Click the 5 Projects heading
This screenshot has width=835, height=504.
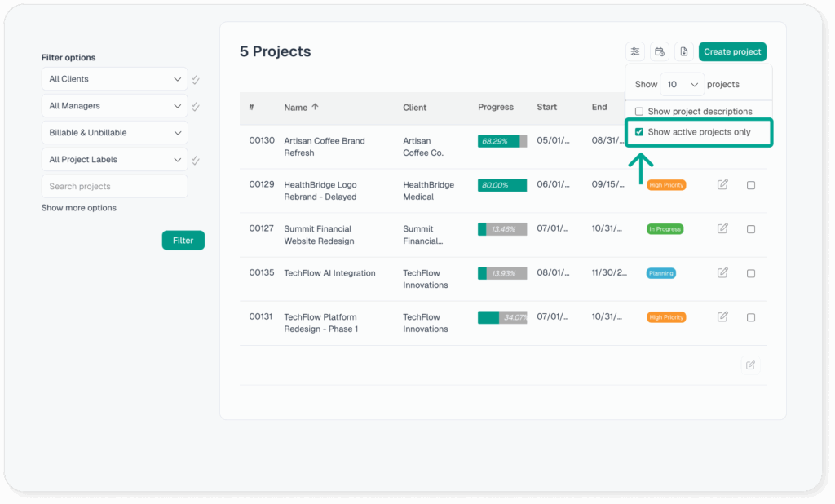pyautogui.click(x=276, y=51)
